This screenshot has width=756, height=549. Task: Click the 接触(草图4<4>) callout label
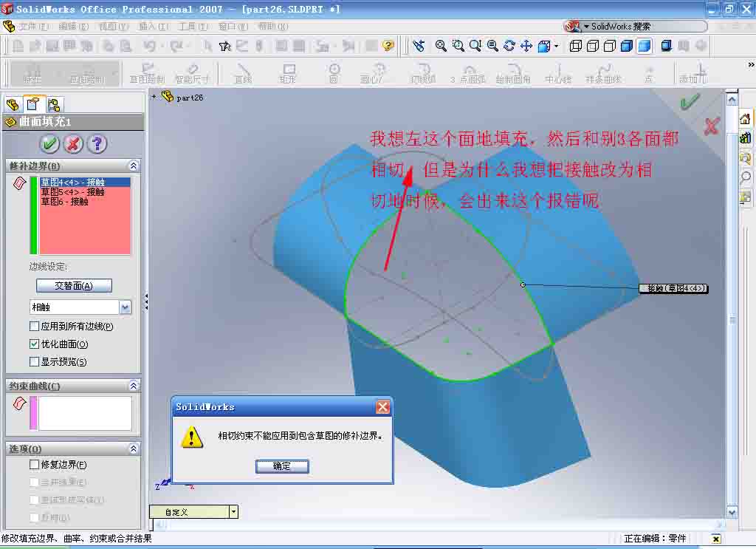click(x=673, y=288)
